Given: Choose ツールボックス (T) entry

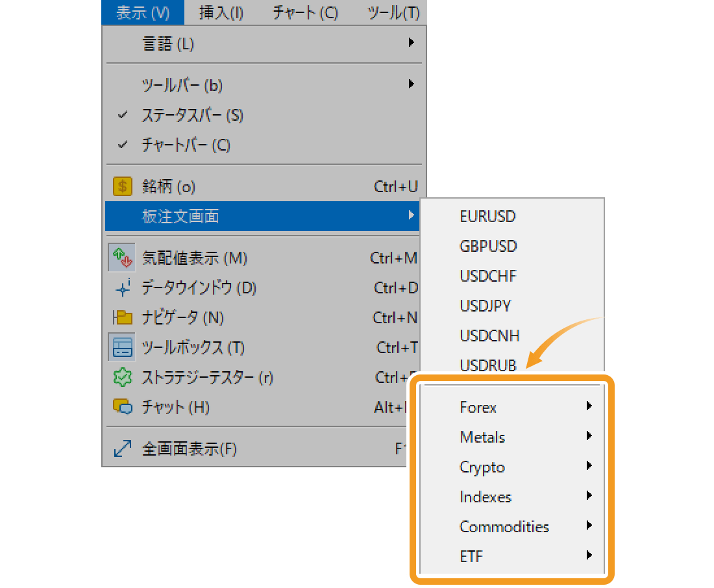Looking at the screenshot, I should 264,347.
